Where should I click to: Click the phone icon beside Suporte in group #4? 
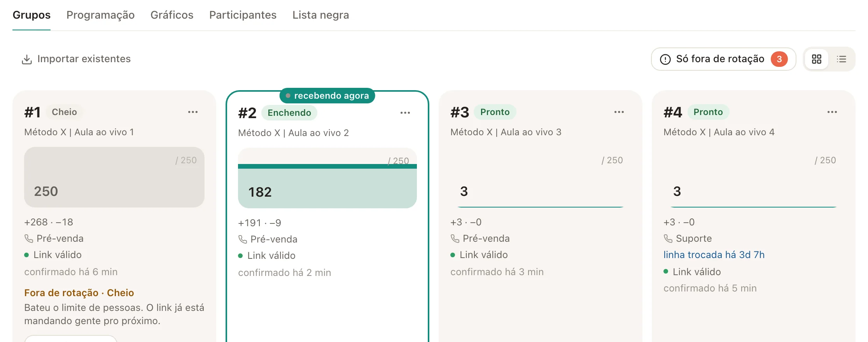point(668,238)
